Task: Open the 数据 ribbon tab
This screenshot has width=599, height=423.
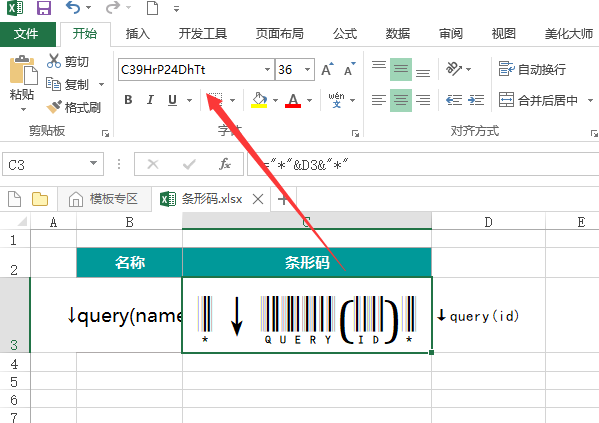Action: pyautogui.click(x=398, y=34)
